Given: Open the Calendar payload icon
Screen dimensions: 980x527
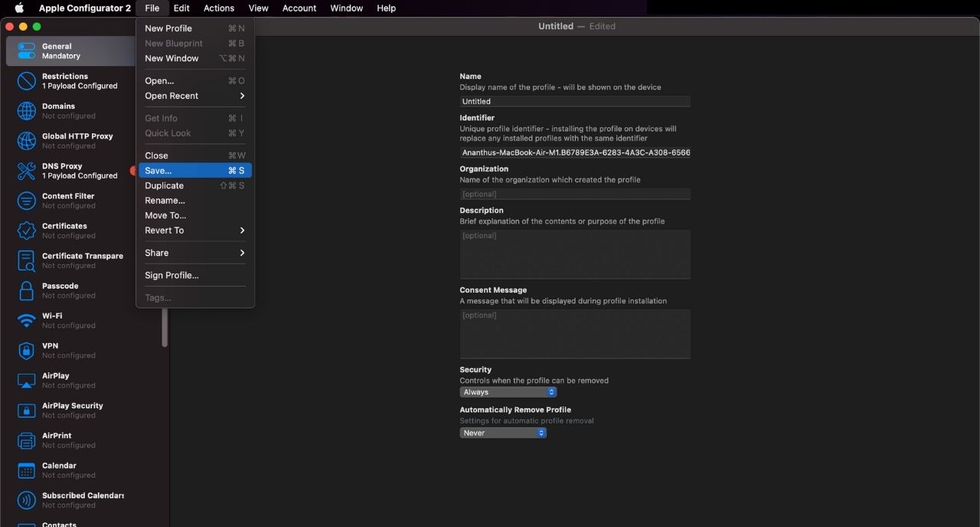Looking at the screenshot, I should [x=27, y=470].
